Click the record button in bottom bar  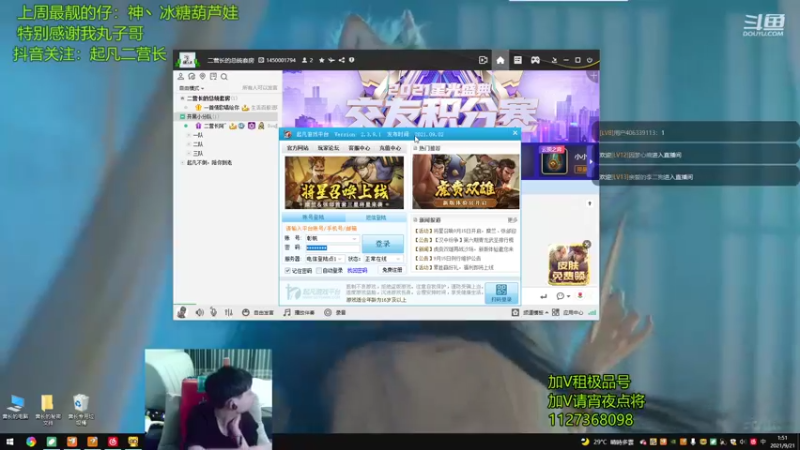(x=335, y=312)
